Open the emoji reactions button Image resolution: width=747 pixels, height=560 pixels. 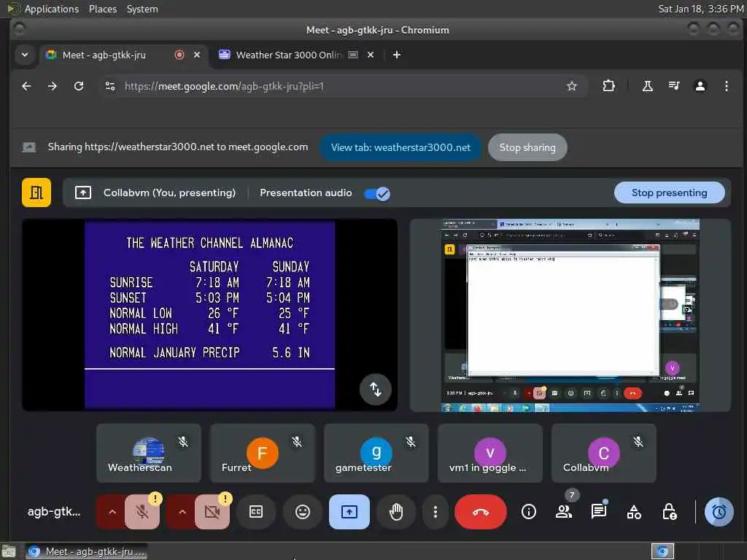pos(303,512)
